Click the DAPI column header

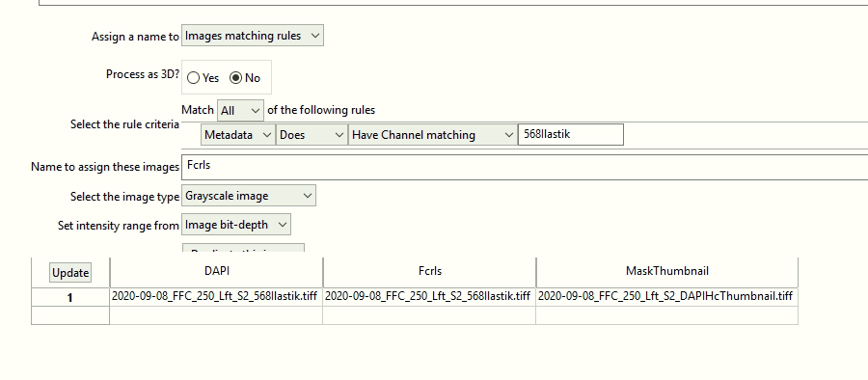click(x=216, y=271)
